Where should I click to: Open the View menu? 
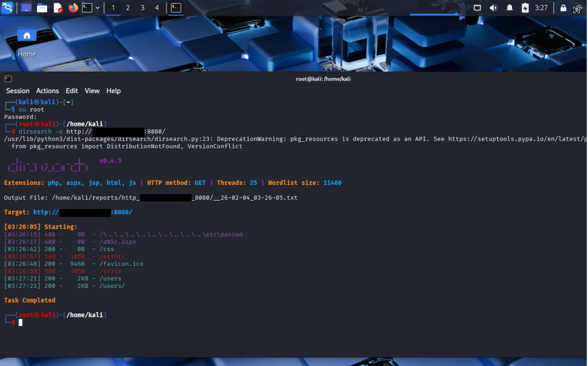click(92, 91)
